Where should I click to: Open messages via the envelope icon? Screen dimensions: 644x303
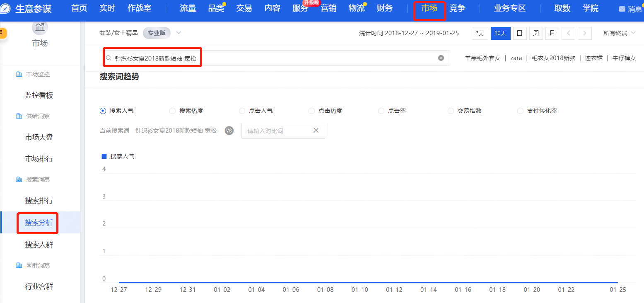click(622, 9)
